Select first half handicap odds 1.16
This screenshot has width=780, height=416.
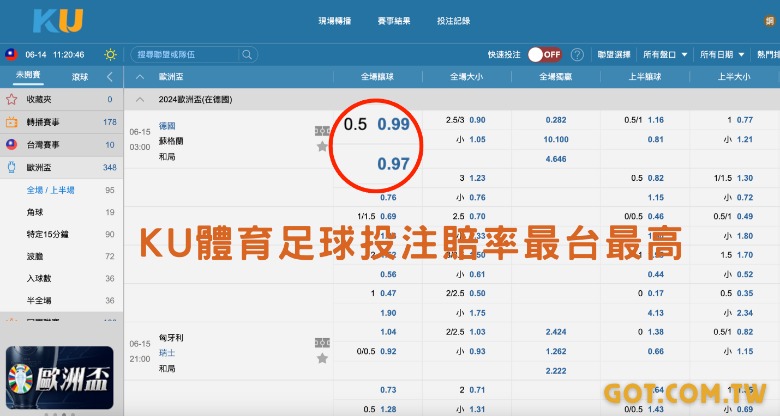(x=656, y=120)
